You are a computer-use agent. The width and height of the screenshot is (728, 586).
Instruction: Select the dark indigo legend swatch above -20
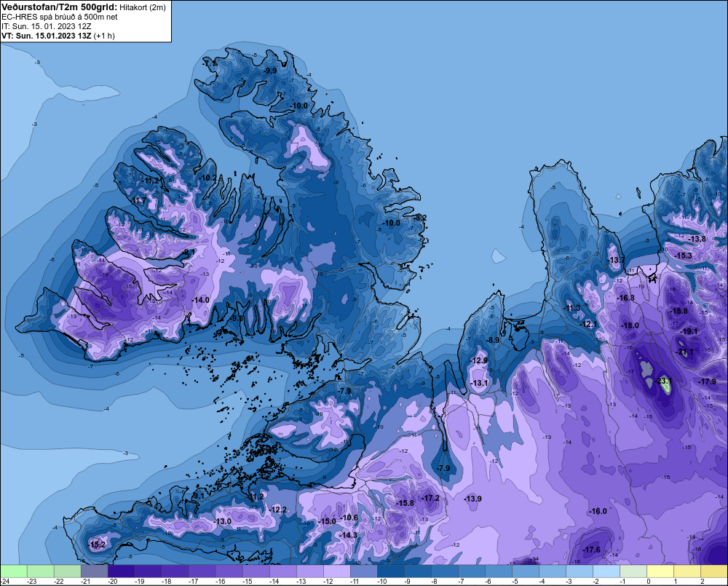pos(121,571)
